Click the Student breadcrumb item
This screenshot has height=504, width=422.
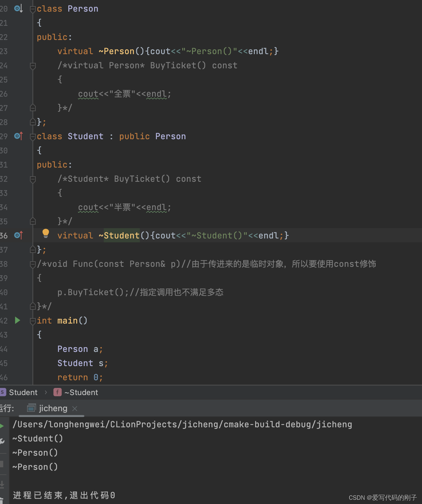coord(23,392)
